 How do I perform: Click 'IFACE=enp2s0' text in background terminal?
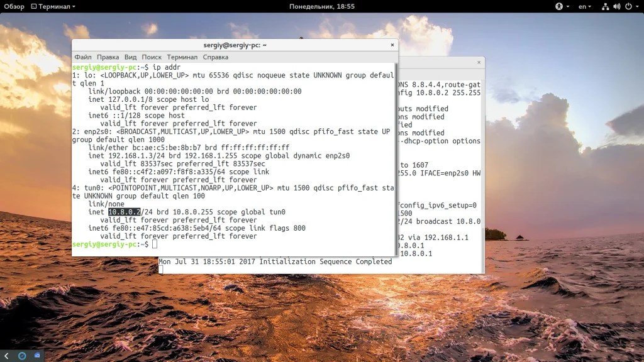444,173
